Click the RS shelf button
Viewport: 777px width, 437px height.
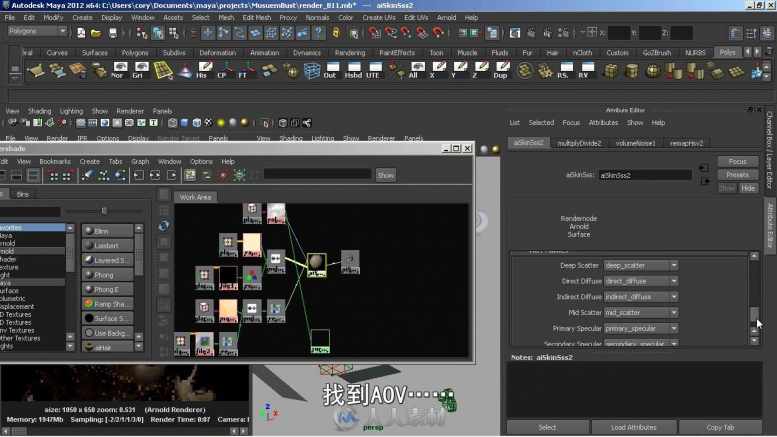click(x=565, y=70)
